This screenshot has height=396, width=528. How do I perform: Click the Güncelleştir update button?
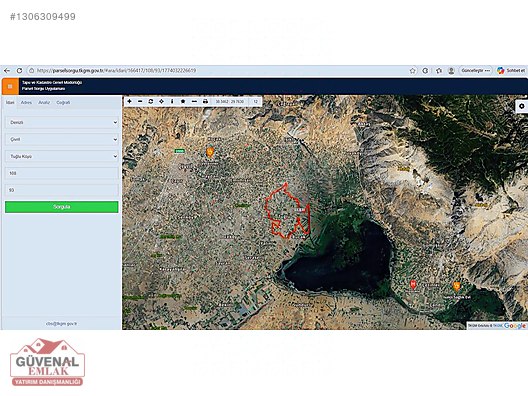[x=475, y=71]
